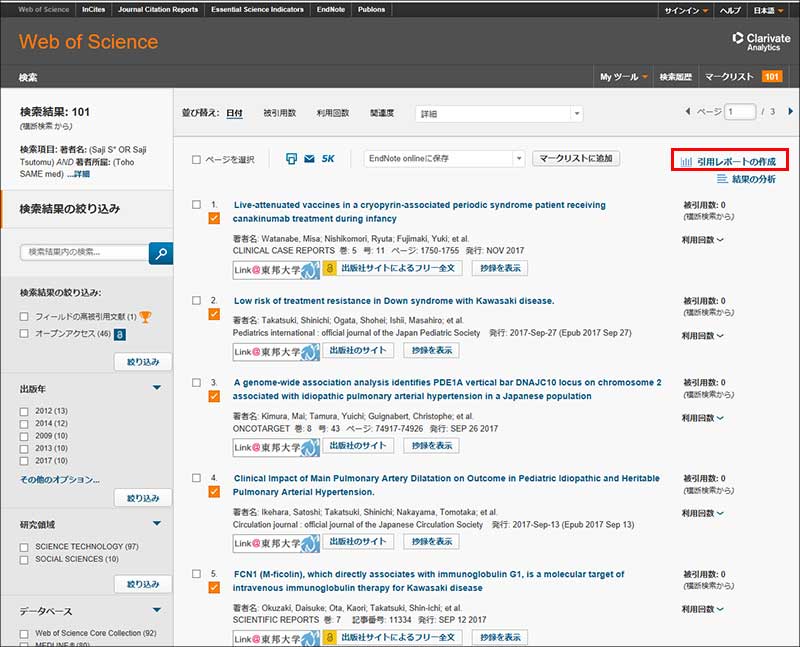Open 引用レポートの作成 link
The height and width of the screenshot is (647, 800).
pos(736,162)
